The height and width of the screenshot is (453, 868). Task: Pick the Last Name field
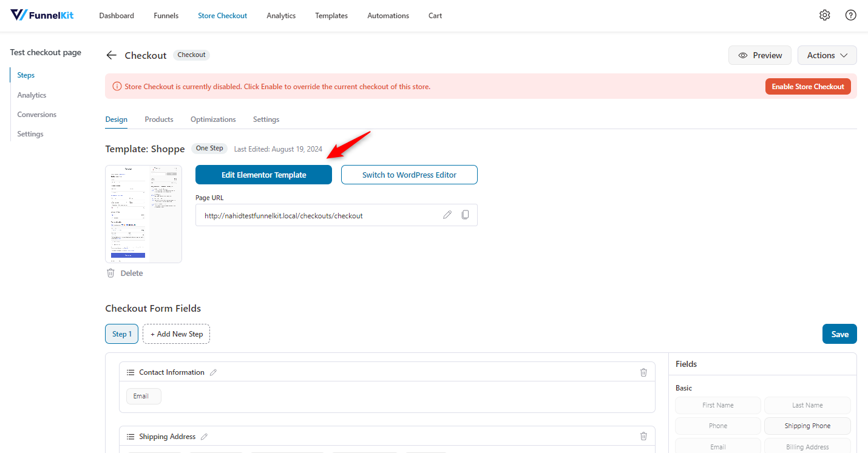807,405
